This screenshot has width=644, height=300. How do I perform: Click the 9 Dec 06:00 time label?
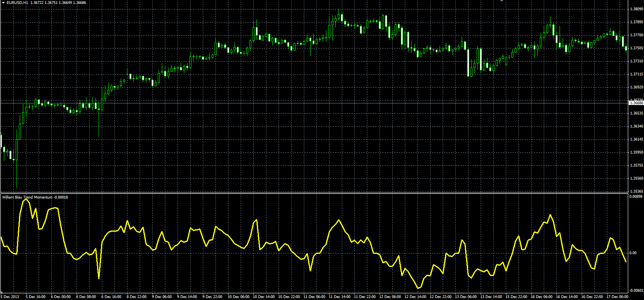pos(162,297)
